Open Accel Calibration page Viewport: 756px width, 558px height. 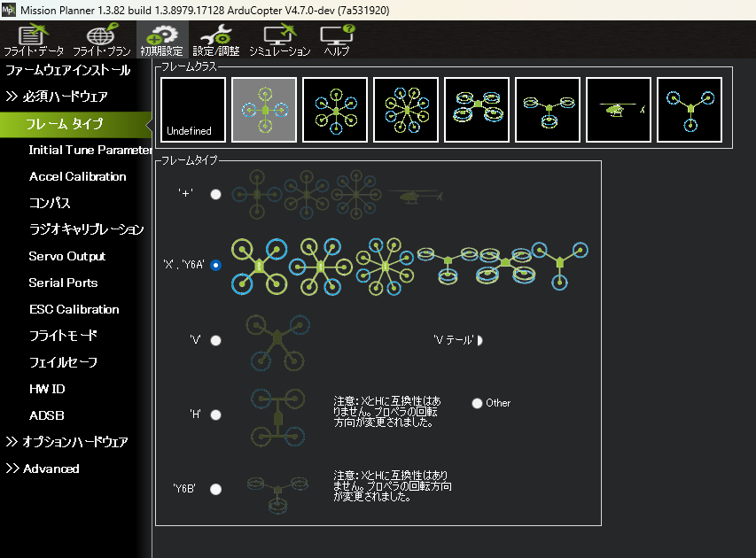(x=78, y=176)
